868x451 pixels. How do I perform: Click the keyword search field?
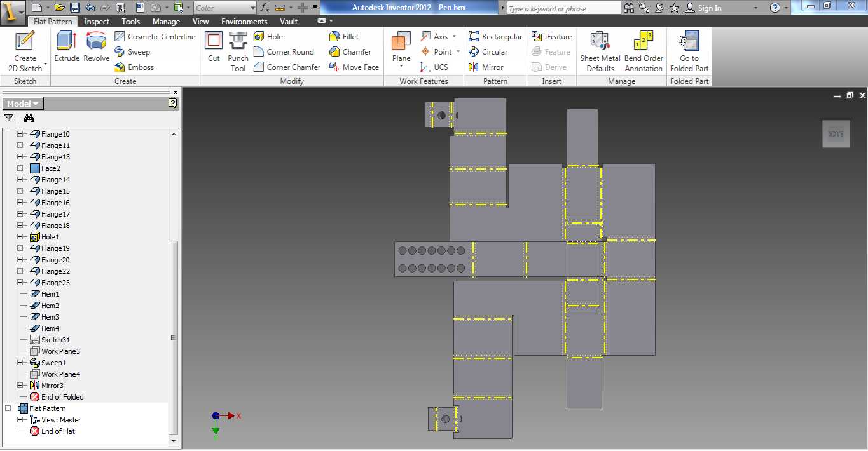pos(563,8)
